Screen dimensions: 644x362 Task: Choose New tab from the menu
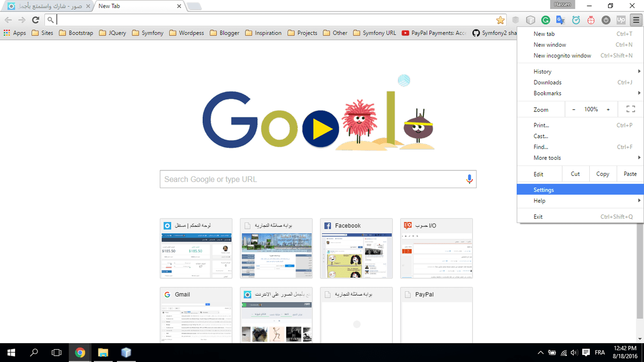tap(580, 34)
